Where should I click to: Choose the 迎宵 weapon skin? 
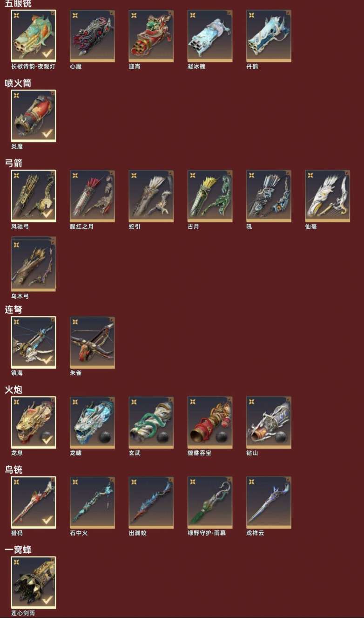click(x=151, y=36)
